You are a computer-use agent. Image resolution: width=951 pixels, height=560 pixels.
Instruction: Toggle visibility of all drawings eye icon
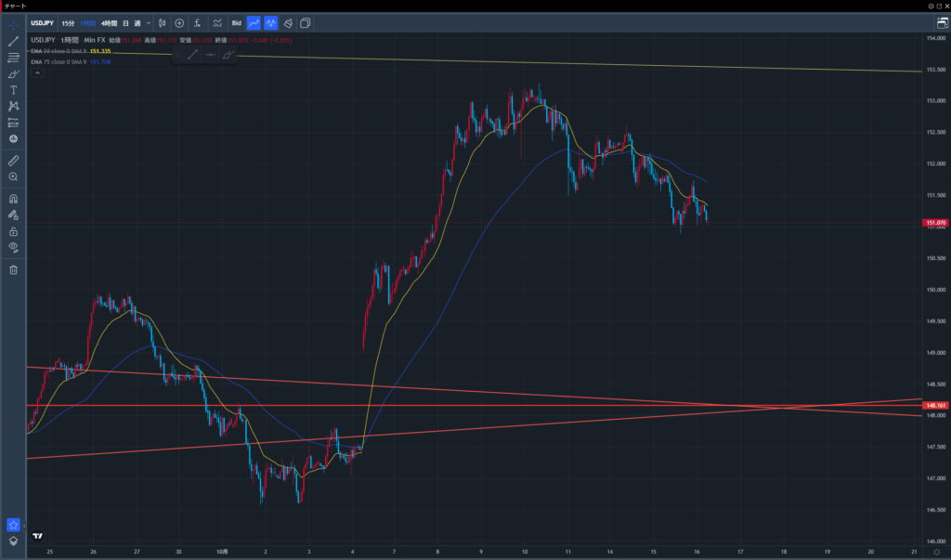pyautogui.click(x=13, y=247)
